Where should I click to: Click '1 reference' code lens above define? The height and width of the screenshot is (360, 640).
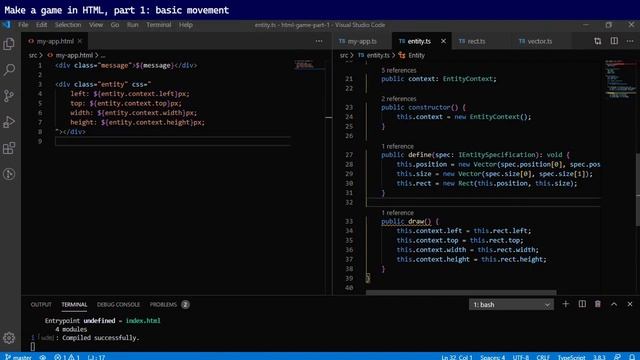(398, 146)
